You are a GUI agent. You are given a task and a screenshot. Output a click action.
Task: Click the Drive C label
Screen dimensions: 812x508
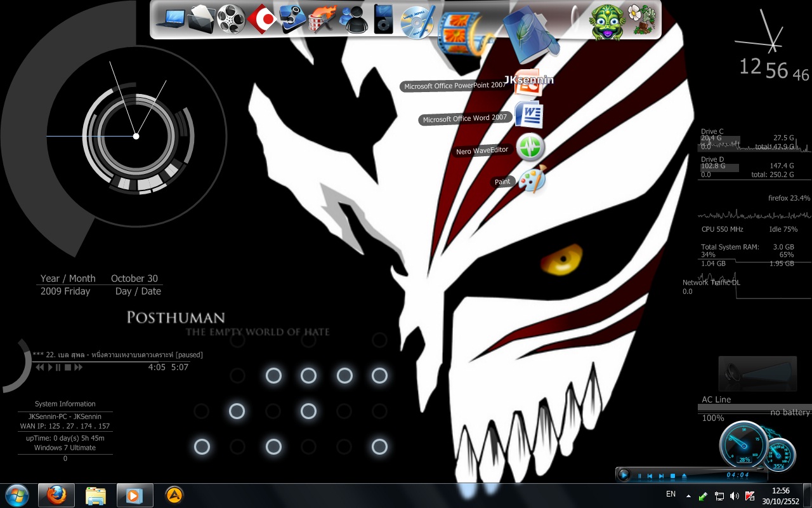(712, 131)
